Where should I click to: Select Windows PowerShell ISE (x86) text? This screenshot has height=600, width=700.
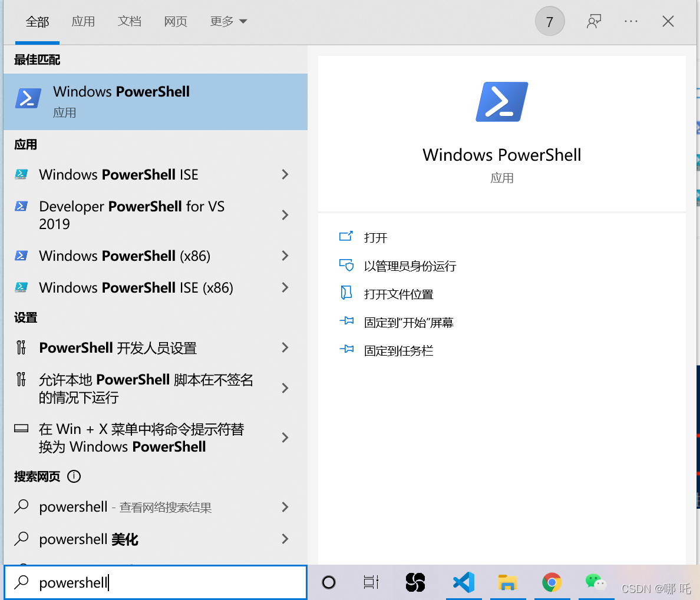[136, 287]
